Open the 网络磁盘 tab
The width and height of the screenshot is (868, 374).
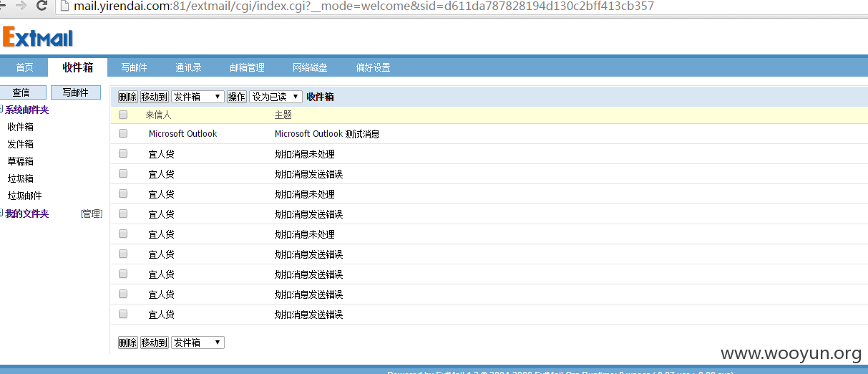point(310,67)
